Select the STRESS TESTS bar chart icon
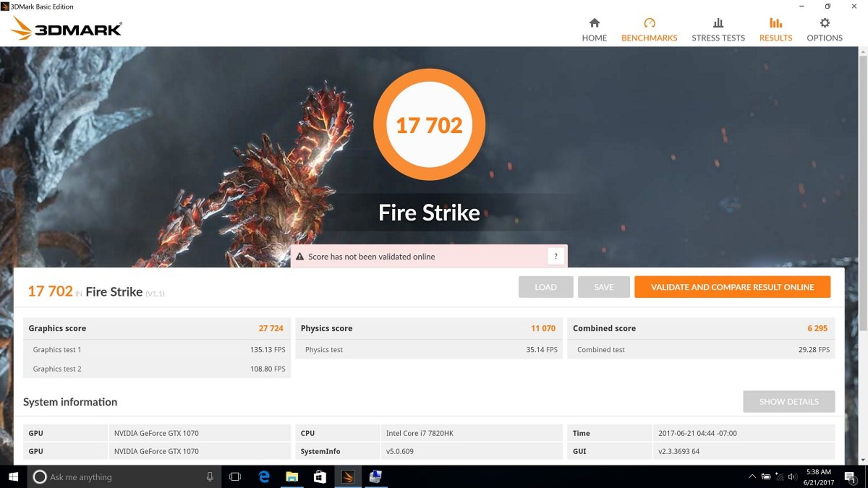This screenshot has width=868, height=488. (718, 23)
